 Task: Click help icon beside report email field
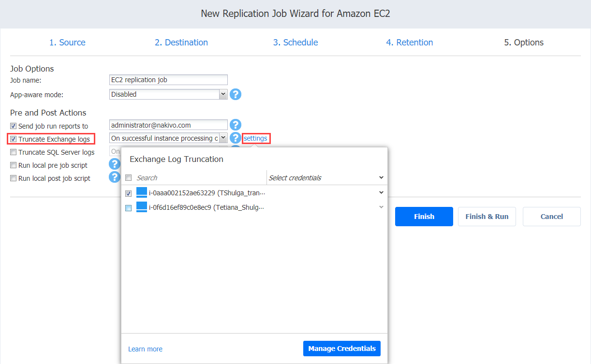click(235, 125)
